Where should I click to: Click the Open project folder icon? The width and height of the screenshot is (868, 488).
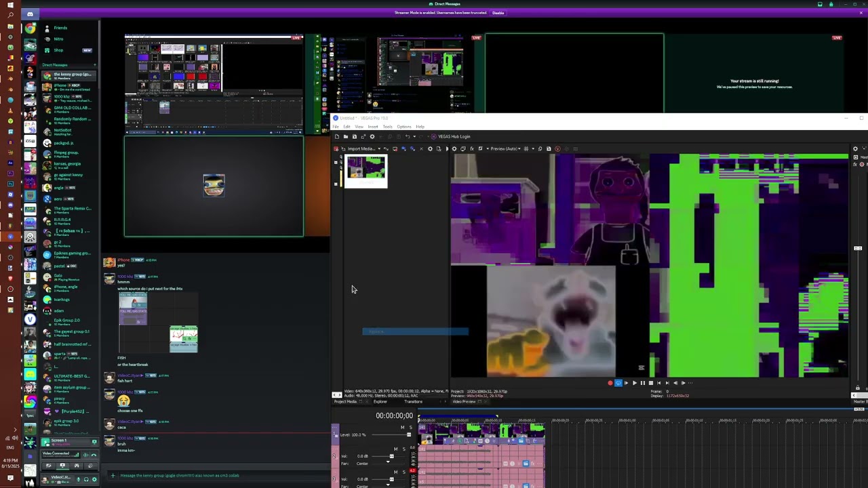tap(346, 137)
